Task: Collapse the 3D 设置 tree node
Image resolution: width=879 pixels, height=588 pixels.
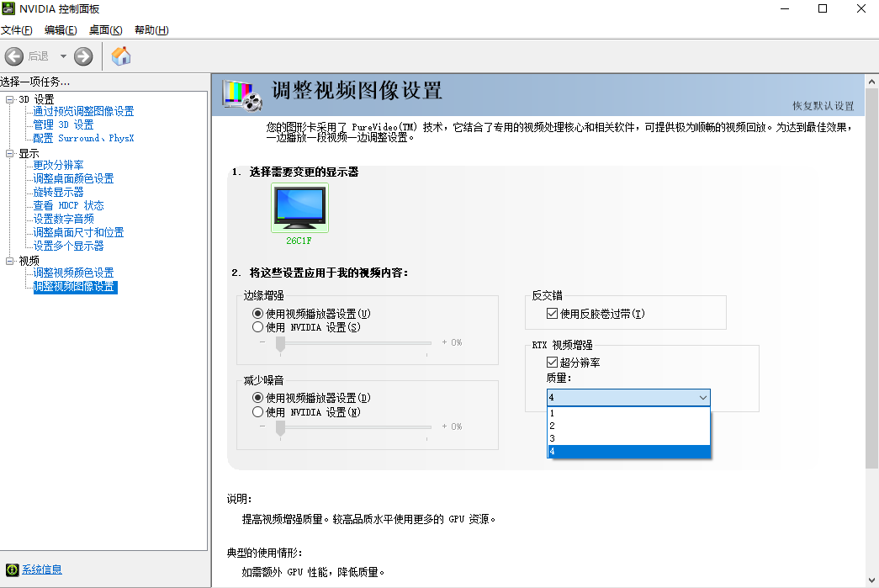Action: tap(9, 100)
